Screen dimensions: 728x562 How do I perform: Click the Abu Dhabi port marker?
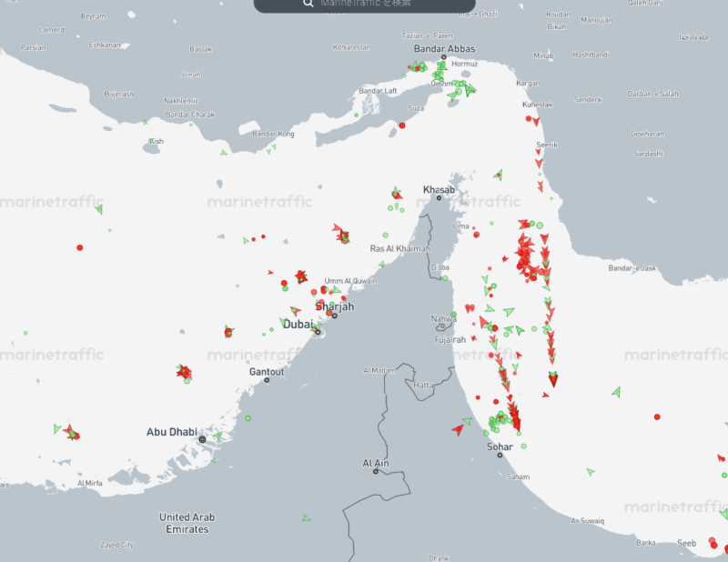tap(202, 439)
